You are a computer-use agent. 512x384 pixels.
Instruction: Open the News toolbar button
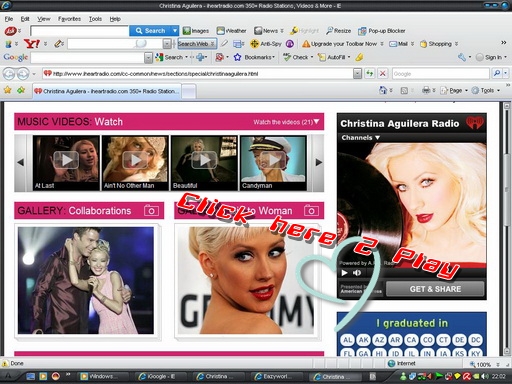click(x=266, y=31)
